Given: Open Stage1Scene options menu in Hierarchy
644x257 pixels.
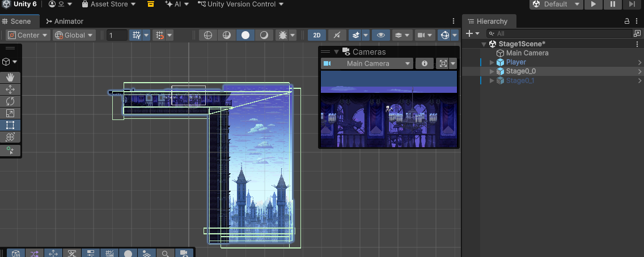Looking at the screenshot, I should coord(637,44).
